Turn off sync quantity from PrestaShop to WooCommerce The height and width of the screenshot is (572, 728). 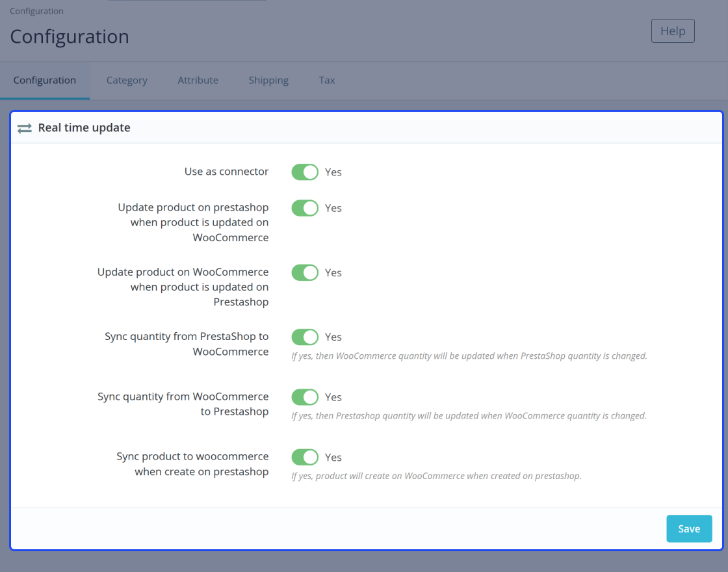coord(305,337)
